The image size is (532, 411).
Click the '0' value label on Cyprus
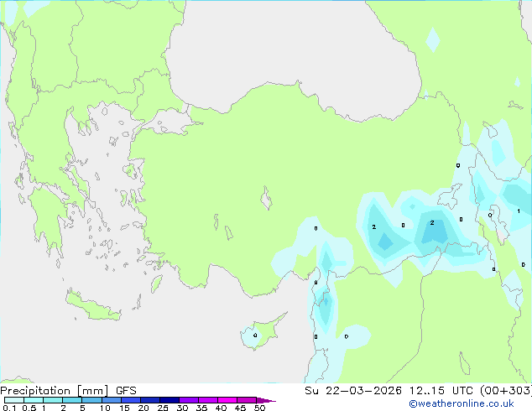coord(255,336)
